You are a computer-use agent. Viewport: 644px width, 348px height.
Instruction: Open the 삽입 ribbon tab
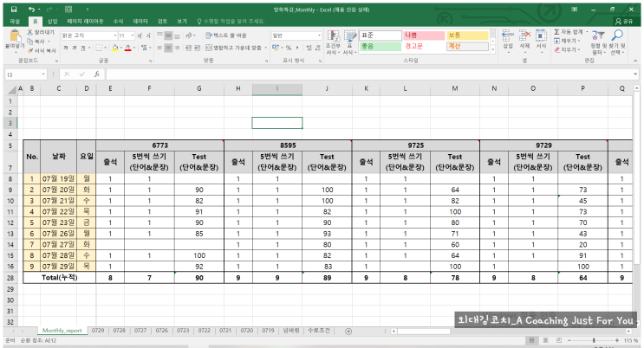click(53, 22)
